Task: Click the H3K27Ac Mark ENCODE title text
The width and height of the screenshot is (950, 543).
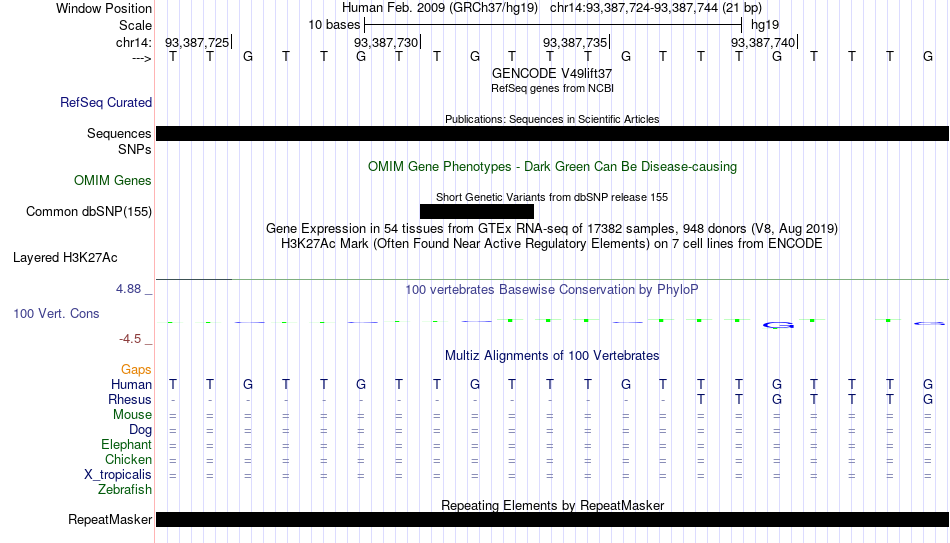Action: 552,244
